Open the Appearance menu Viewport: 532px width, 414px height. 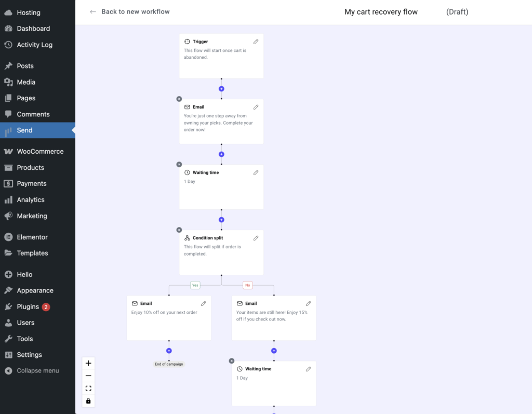click(x=37, y=290)
